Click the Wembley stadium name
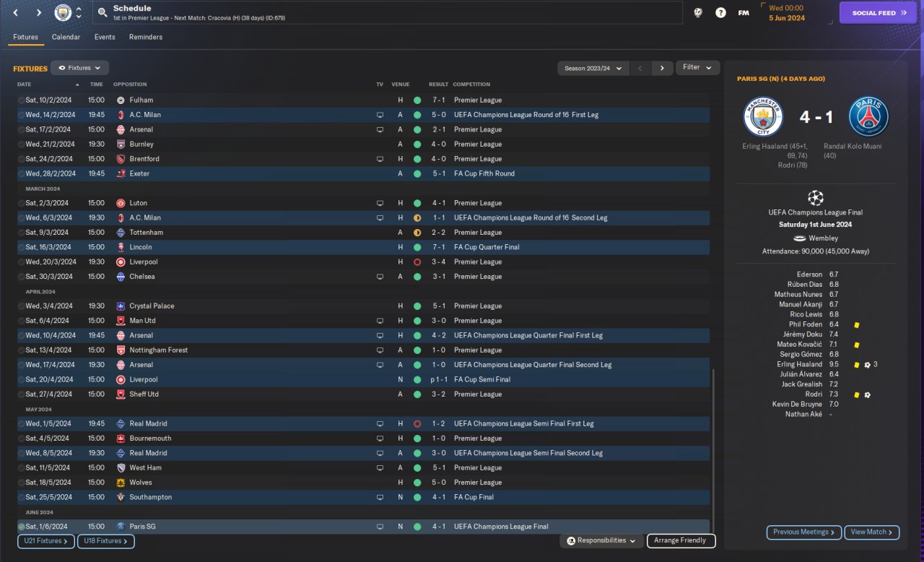 tap(824, 238)
